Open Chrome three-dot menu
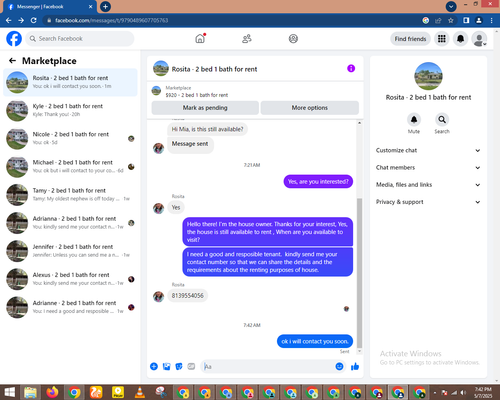Image resolution: width=500 pixels, height=400 pixels. click(x=492, y=20)
